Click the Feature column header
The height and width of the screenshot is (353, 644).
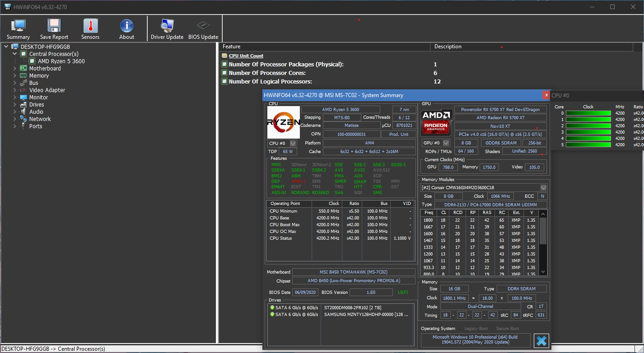click(x=325, y=46)
